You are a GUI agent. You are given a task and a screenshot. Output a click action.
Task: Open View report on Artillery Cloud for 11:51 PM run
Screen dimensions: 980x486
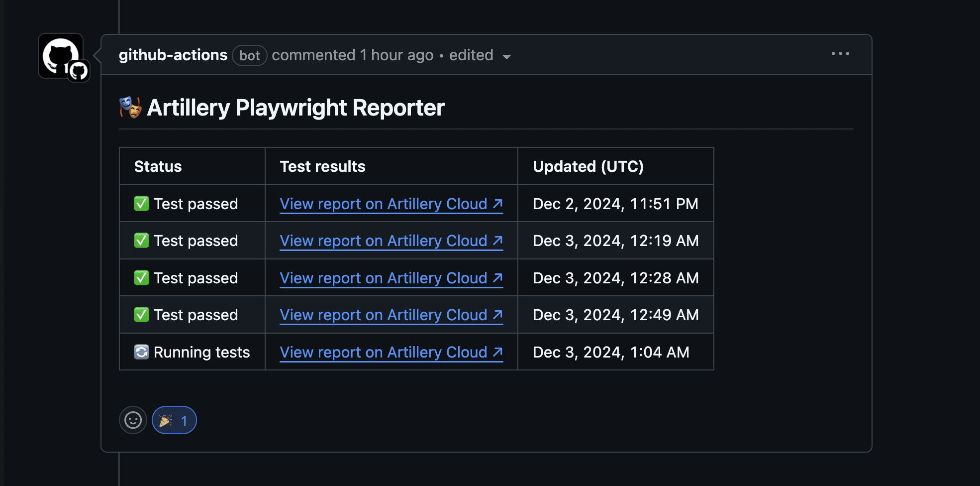[x=384, y=203]
